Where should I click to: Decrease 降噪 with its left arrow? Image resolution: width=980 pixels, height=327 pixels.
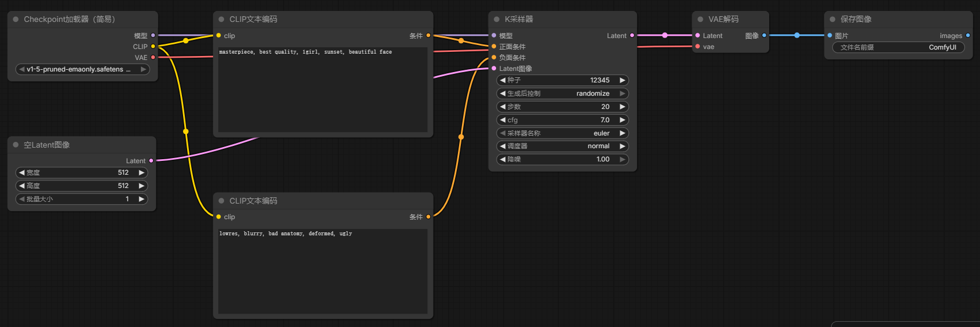tap(502, 159)
